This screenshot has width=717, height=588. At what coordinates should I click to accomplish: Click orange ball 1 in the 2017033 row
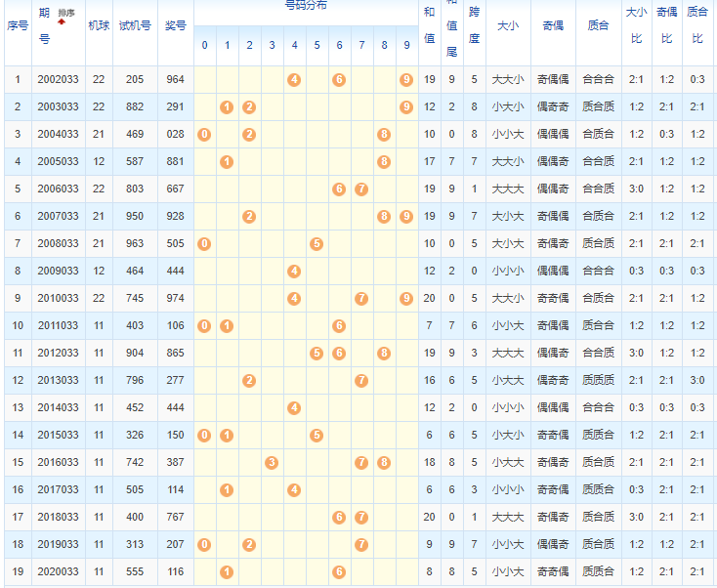coord(226,489)
